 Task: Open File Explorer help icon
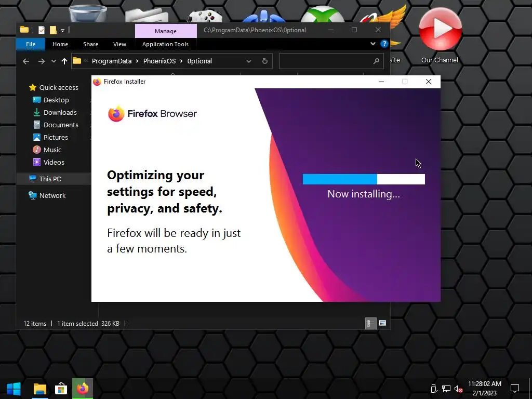point(384,44)
